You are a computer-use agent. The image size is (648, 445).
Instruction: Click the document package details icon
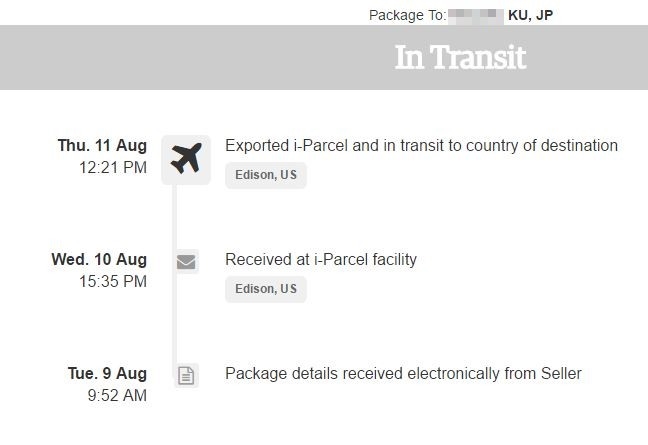186,376
